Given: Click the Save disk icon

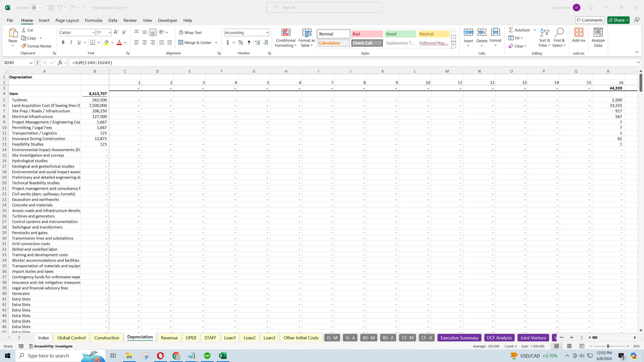Looking at the screenshot, I should pyautogui.click(x=51, y=8).
